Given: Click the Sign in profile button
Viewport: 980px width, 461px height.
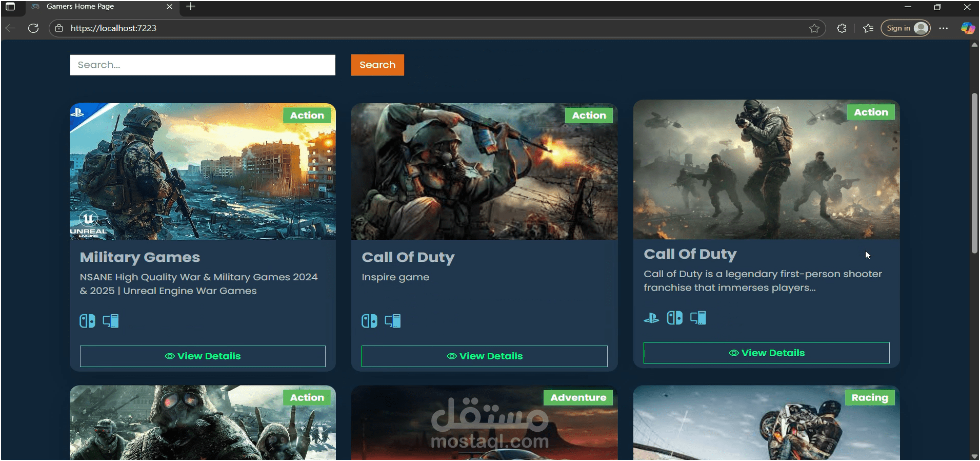Looking at the screenshot, I should click(906, 28).
